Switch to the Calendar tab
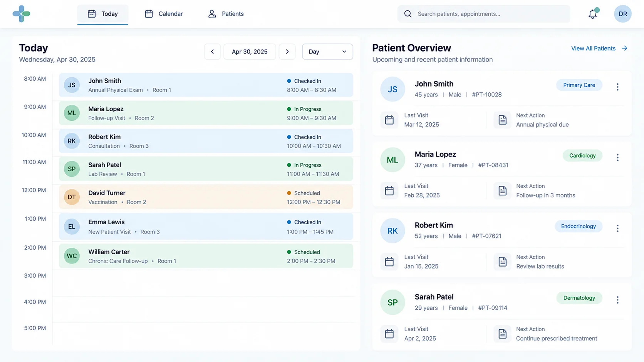 tap(164, 14)
